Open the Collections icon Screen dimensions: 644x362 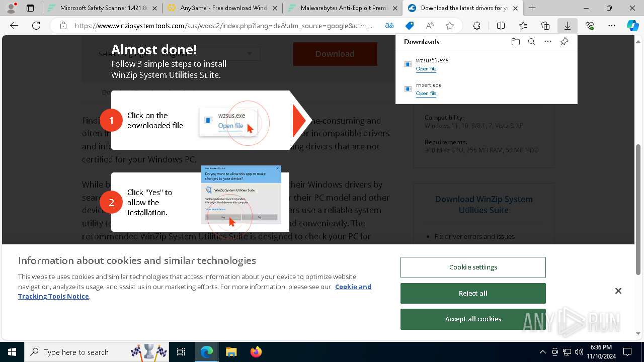pos(545,26)
